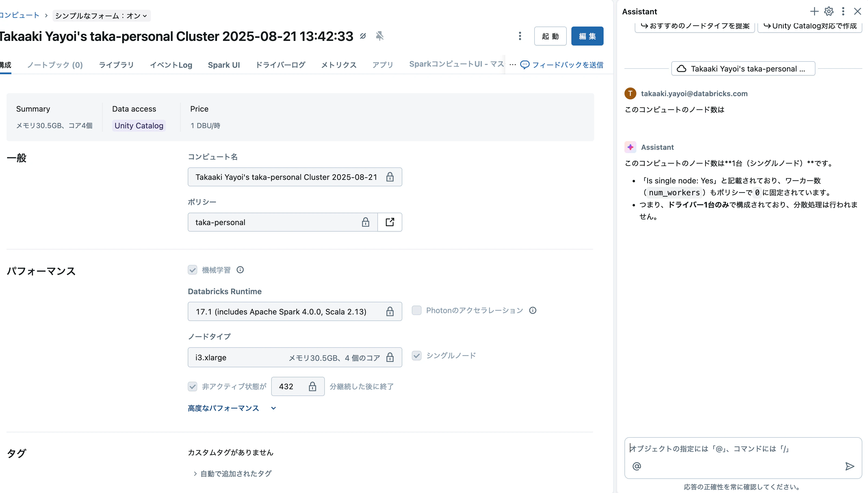Click lock icon in Databricks Runtime field
The image size is (868, 493).
390,312
